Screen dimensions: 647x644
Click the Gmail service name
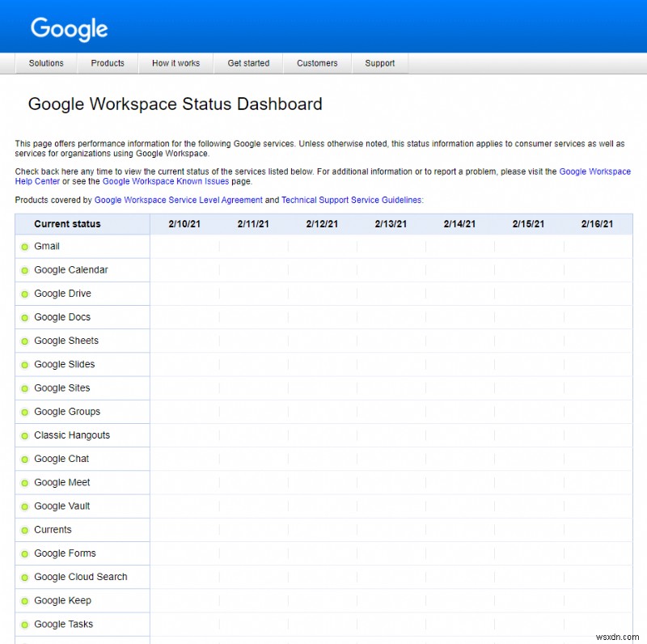(47, 246)
